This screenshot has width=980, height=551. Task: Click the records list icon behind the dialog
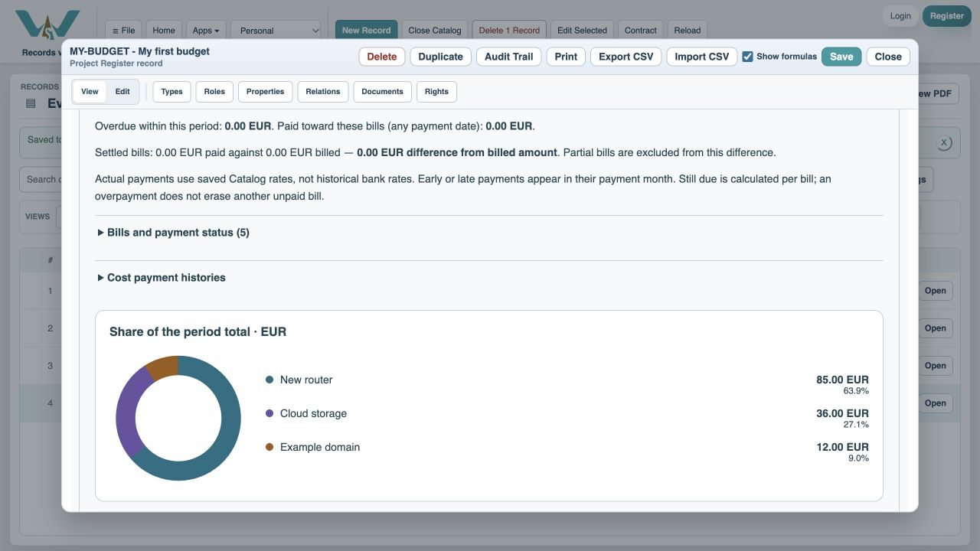click(31, 103)
